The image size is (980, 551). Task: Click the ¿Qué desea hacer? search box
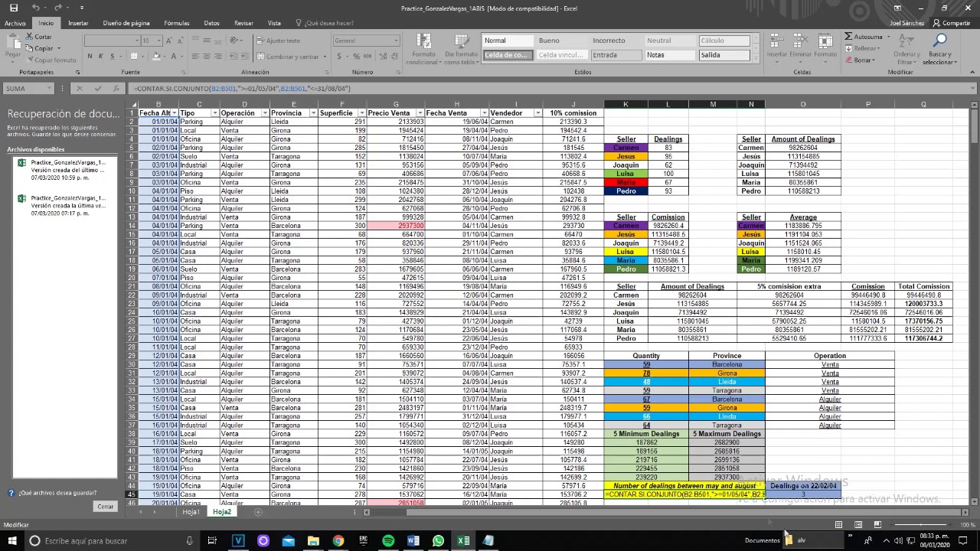tap(329, 23)
